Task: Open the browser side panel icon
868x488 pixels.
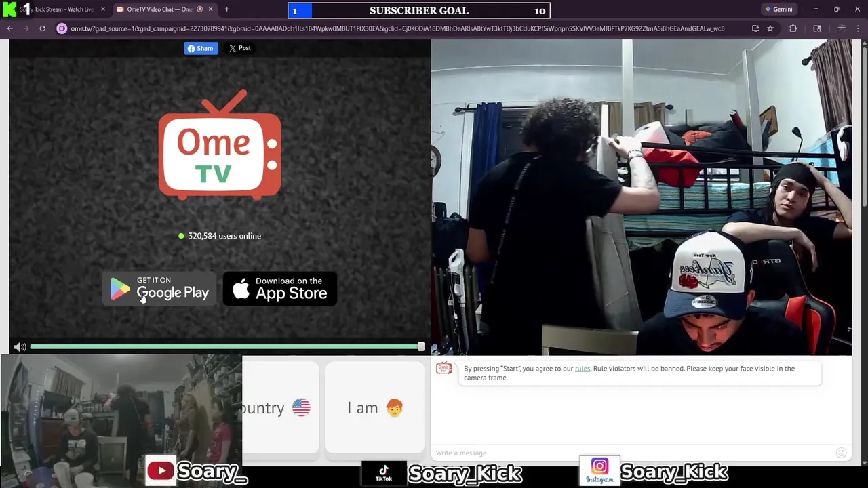Action: [817, 28]
